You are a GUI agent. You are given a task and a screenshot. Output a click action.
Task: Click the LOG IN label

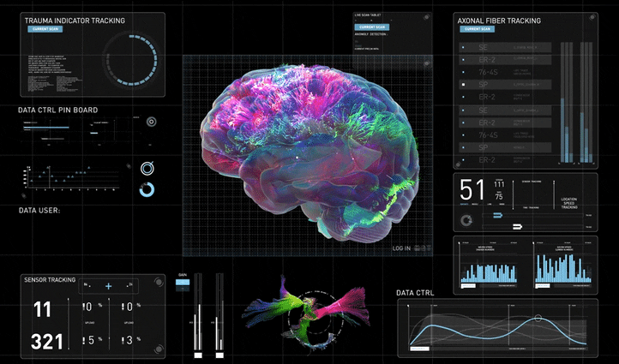(401, 248)
